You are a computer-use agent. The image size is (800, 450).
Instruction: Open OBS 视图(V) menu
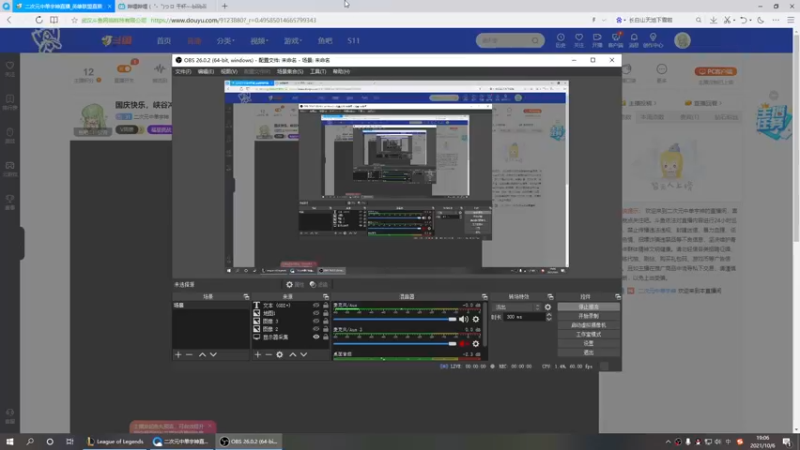click(229, 71)
